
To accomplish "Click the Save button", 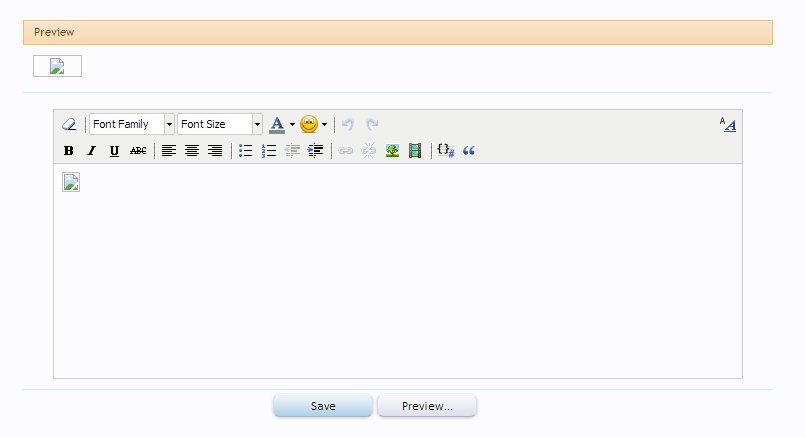I will click(x=323, y=406).
